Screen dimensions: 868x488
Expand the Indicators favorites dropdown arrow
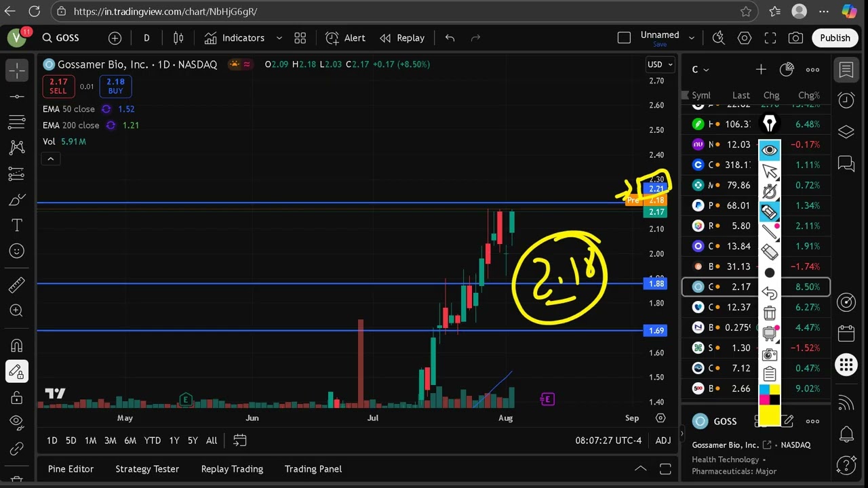pyautogui.click(x=279, y=38)
